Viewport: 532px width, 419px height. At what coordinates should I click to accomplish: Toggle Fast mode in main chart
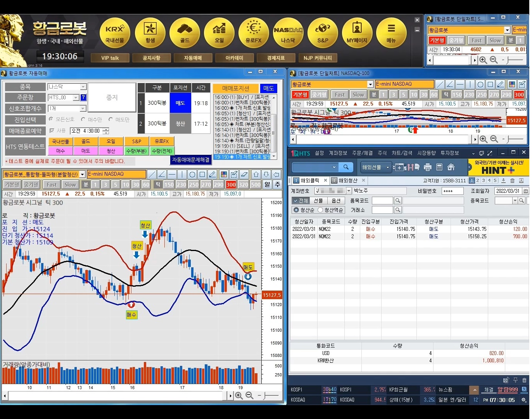point(52,185)
